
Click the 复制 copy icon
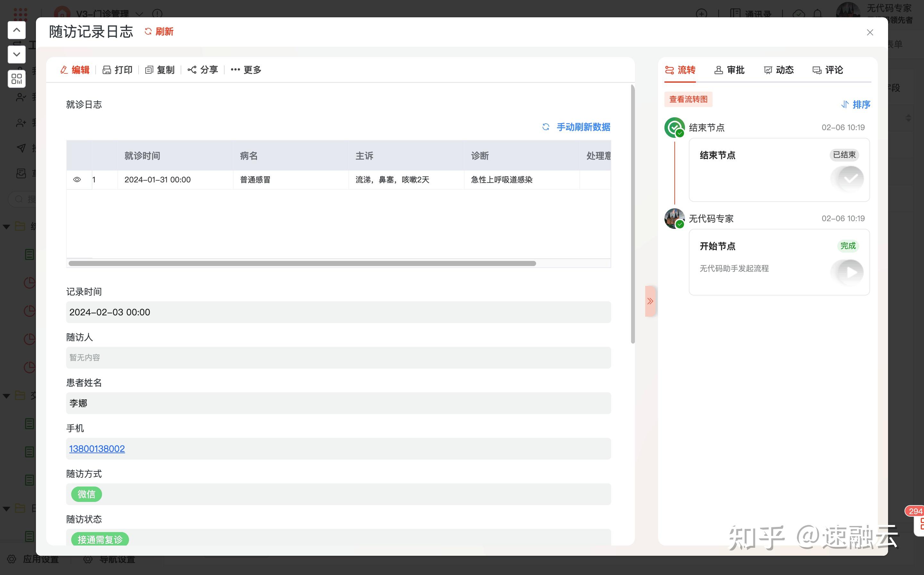tap(149, 70)
